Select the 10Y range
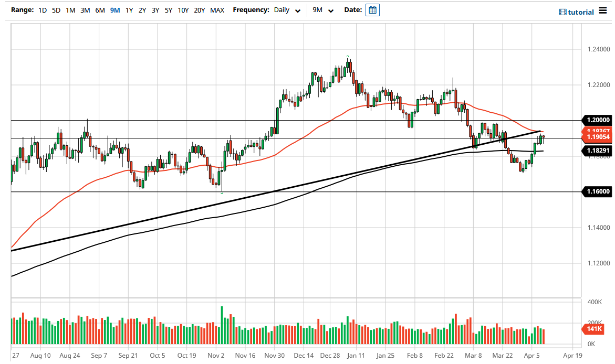 (183, 10)
